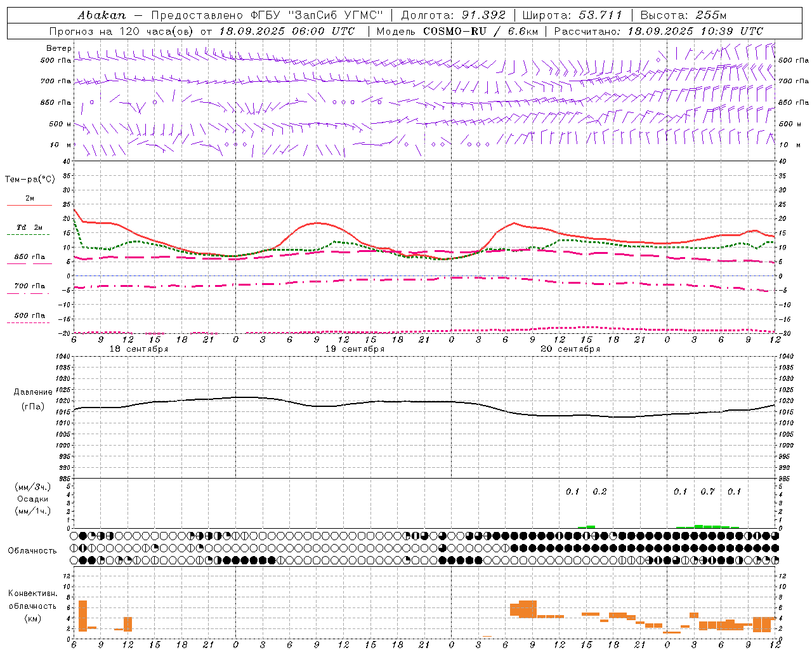Click the 'Ветер' wind panel label
Screen dimensions: 812x650
(59, 48)
